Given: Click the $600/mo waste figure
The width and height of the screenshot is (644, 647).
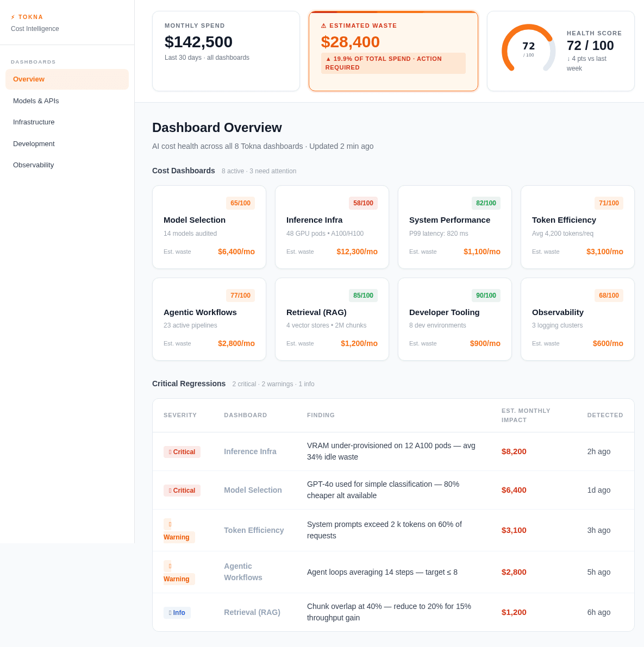Looking at the screenshot, I should coord(608,343).
